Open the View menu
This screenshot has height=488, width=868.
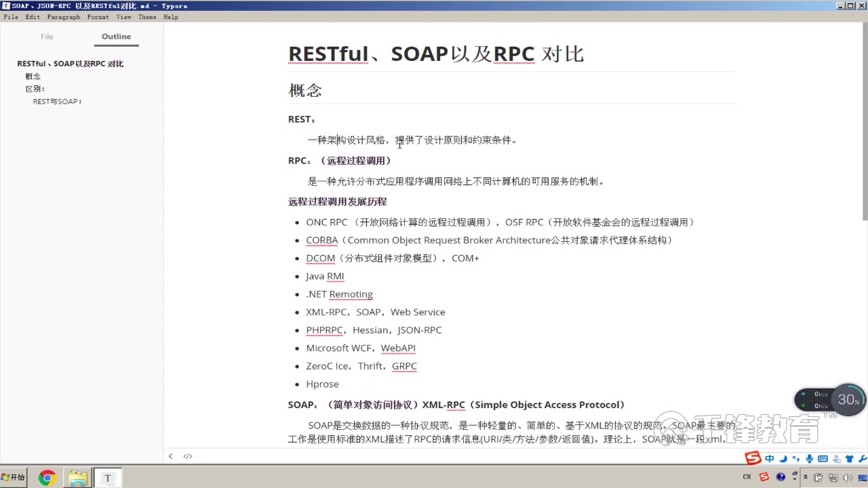[x=123, y=17]
